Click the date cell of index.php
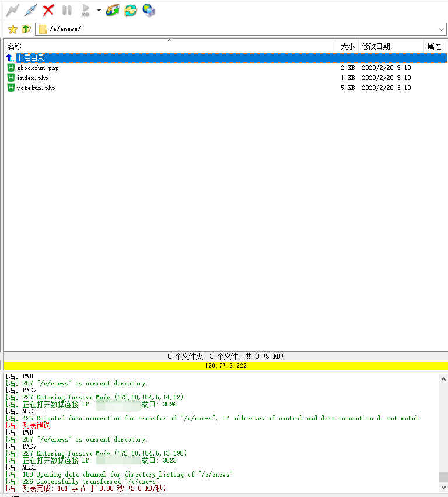 click(x=386, y=78)
